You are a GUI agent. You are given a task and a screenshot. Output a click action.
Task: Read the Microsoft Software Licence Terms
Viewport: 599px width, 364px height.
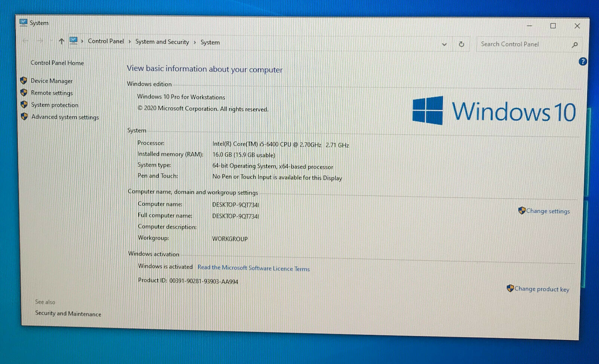click(253, 268)
